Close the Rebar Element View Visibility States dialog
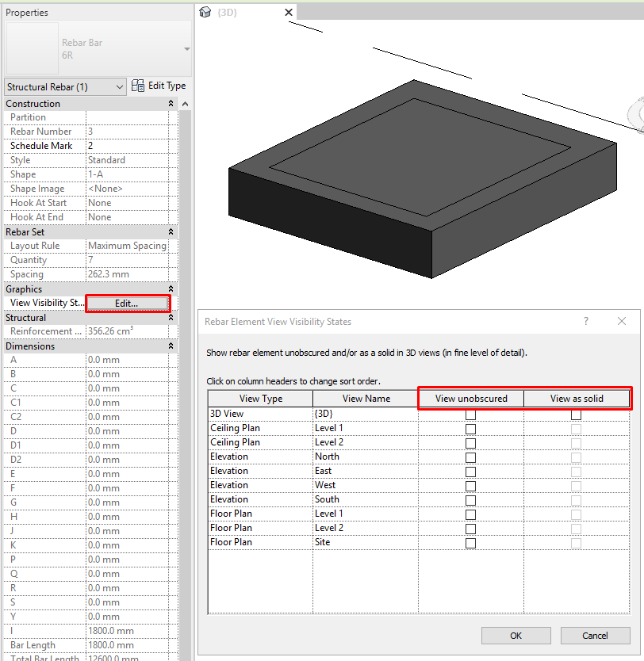Viewport: 644px width, 661px height. (622, 321)
